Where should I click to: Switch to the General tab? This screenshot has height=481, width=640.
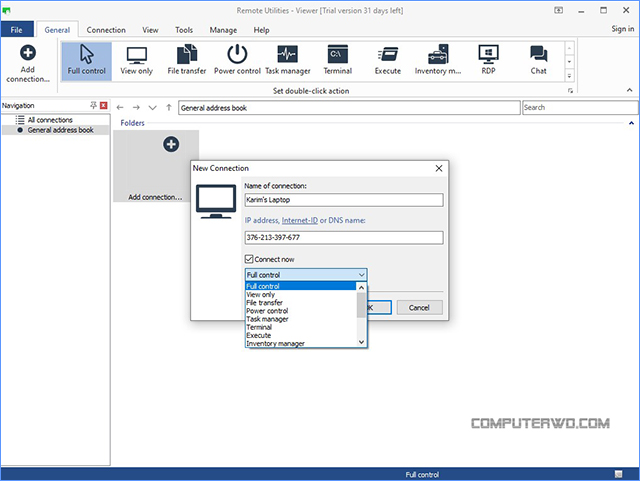(x=57, y=30)
